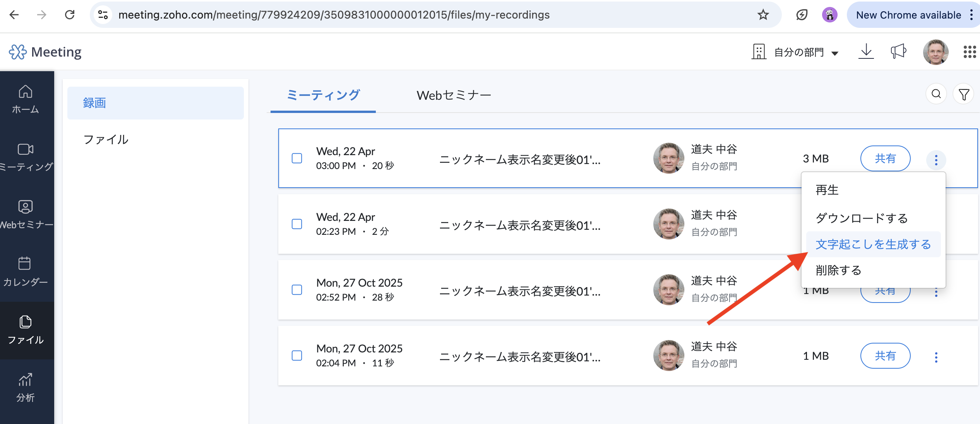This screenshot has width=980, height=424.
Task: Go to ミーティング camera icon in sidebar
Action: click(x=26, y=149)
